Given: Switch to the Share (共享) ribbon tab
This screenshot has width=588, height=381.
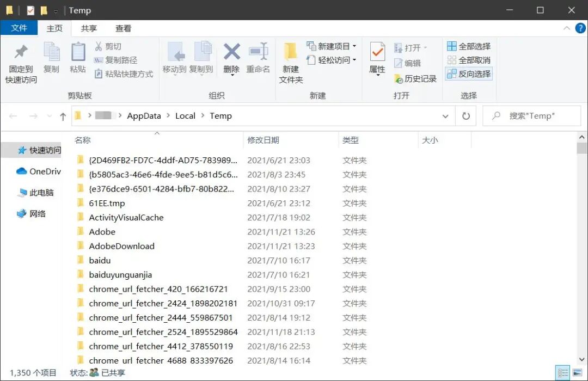Looking at the screenshot, I should [89, 28].
